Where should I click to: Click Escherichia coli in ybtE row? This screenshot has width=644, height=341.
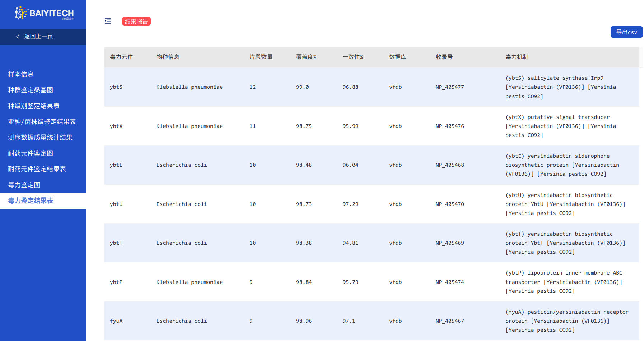click(x=182, y=165)
